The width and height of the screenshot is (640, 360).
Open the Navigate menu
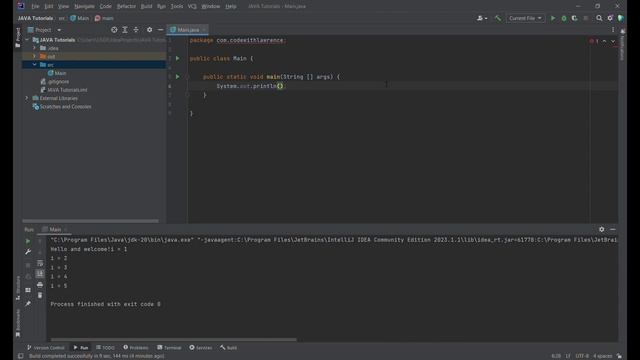[x=84, y=6]
